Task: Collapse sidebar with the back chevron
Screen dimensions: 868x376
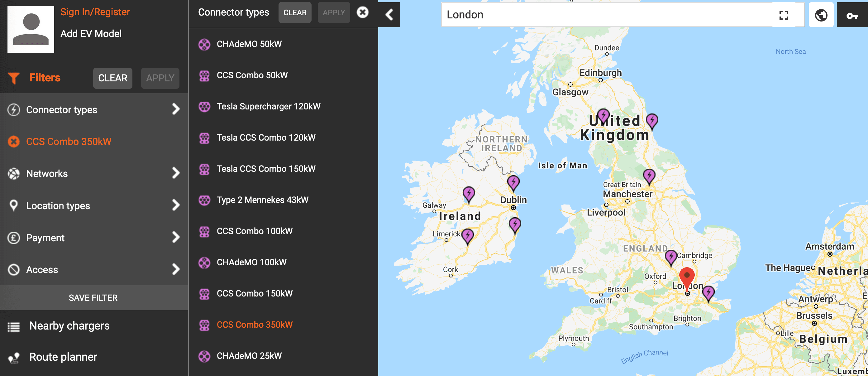Action: click(x=389, y=15)
